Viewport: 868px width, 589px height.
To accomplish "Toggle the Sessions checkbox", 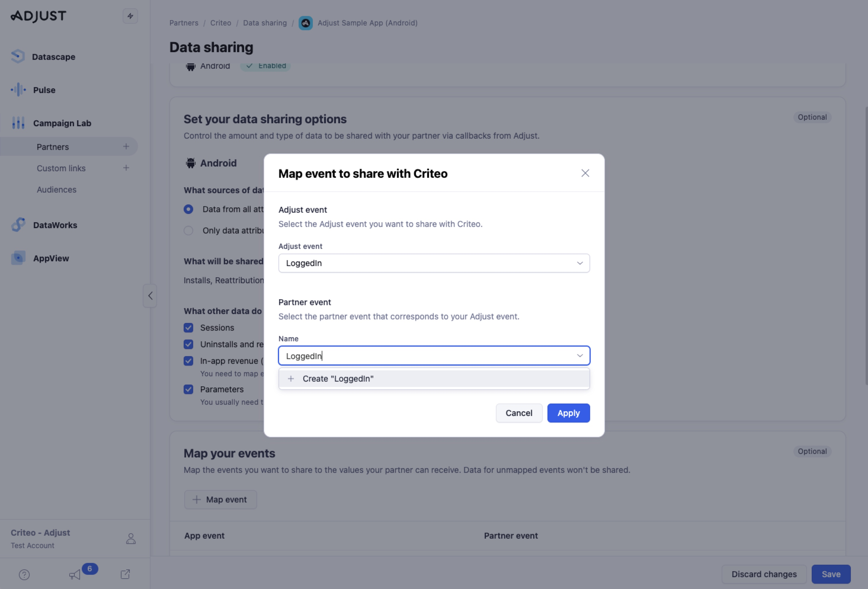I will 189,328.
